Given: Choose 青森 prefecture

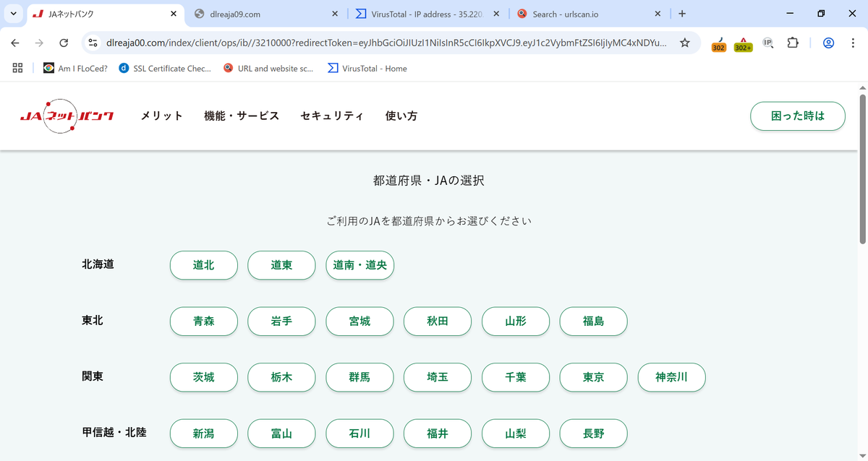Looking at the screenshot, I should pyautogui.click(x=204, y=322).
